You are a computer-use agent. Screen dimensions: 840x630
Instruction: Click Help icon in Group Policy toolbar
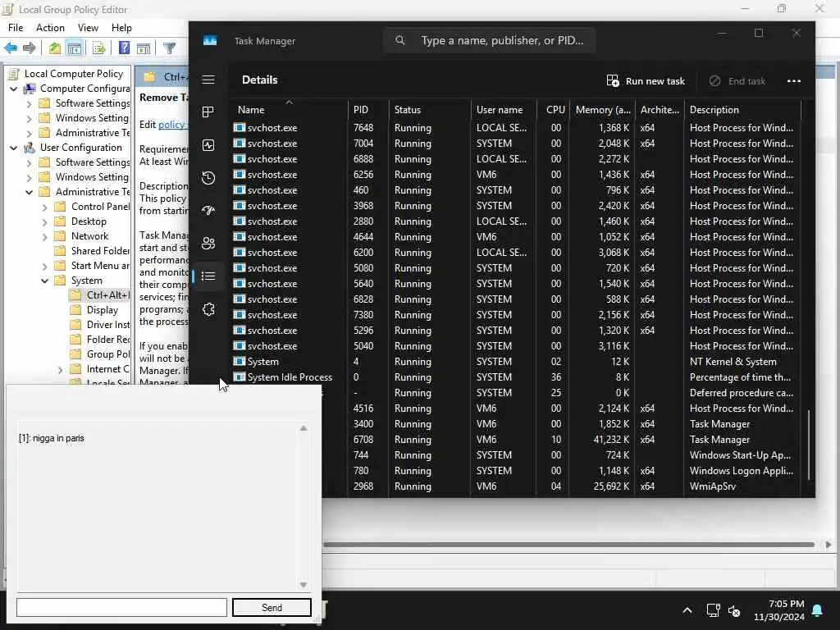click(x=124, y=48)
